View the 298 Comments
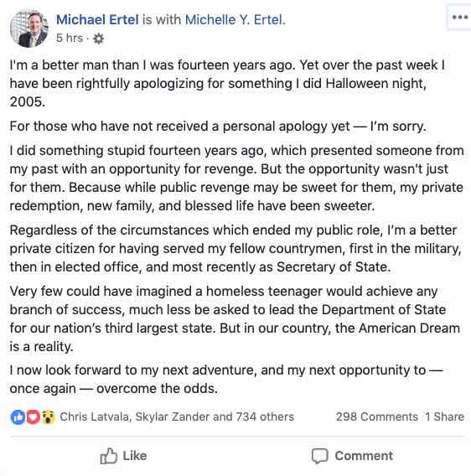Image resolution: width=471 pixels, height=476 pixels. coord(377,416)
